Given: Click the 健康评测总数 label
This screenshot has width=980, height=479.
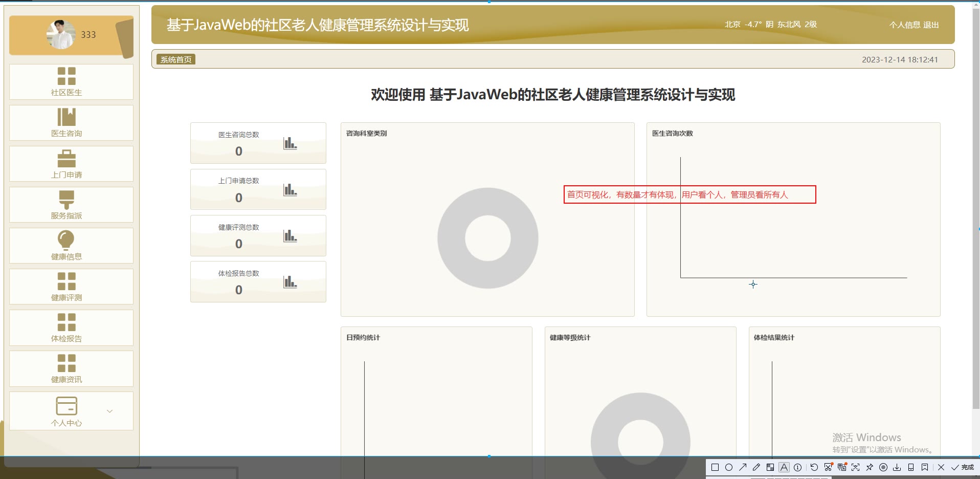Looking at the screenshot, I should coord(239,227).
